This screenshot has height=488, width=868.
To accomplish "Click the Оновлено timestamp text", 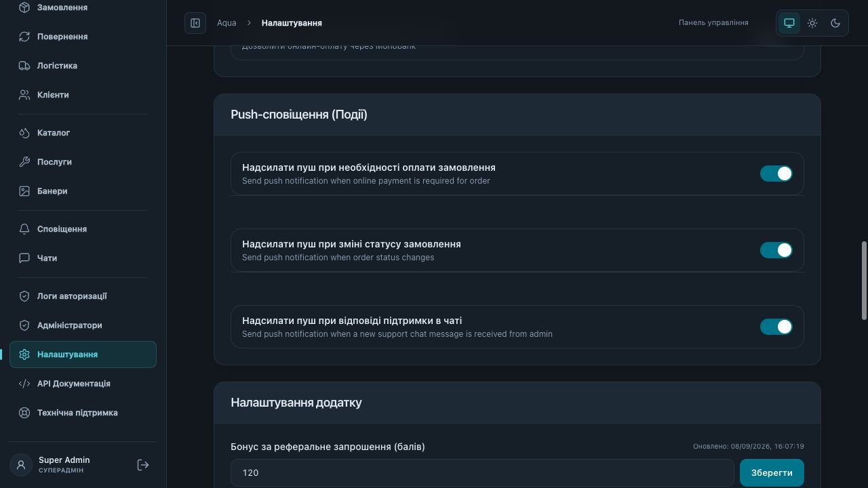I will pos(749,447).
